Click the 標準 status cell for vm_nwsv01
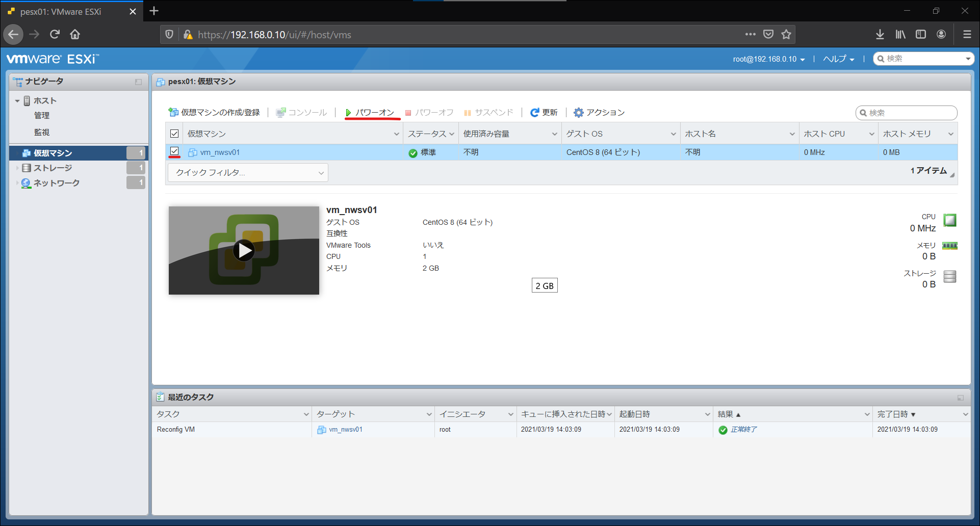980x526 pixels. click(x=428, y=152)
